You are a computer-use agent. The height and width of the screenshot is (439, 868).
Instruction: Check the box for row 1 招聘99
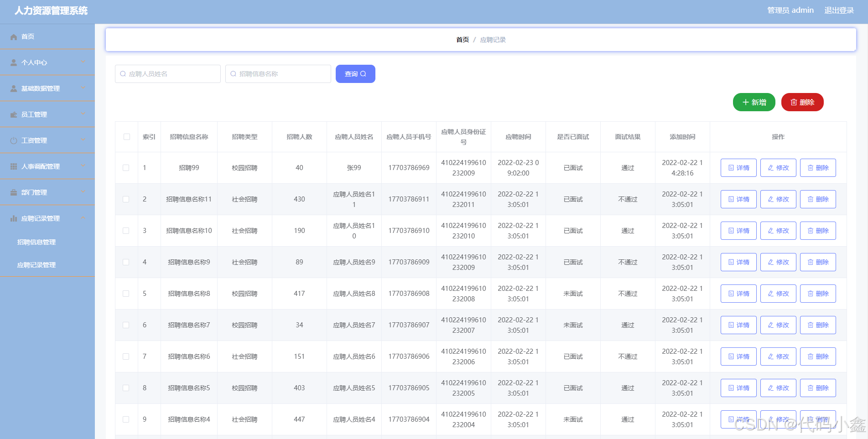[x=126, y=168]
